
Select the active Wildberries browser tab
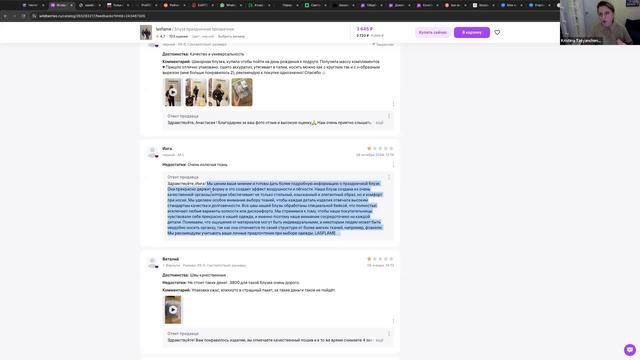61,5
